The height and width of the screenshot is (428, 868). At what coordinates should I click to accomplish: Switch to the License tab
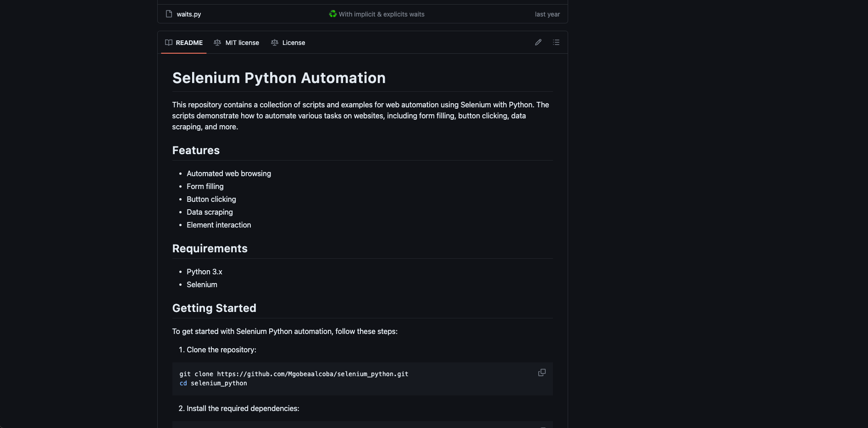click(x=288, y=43)
